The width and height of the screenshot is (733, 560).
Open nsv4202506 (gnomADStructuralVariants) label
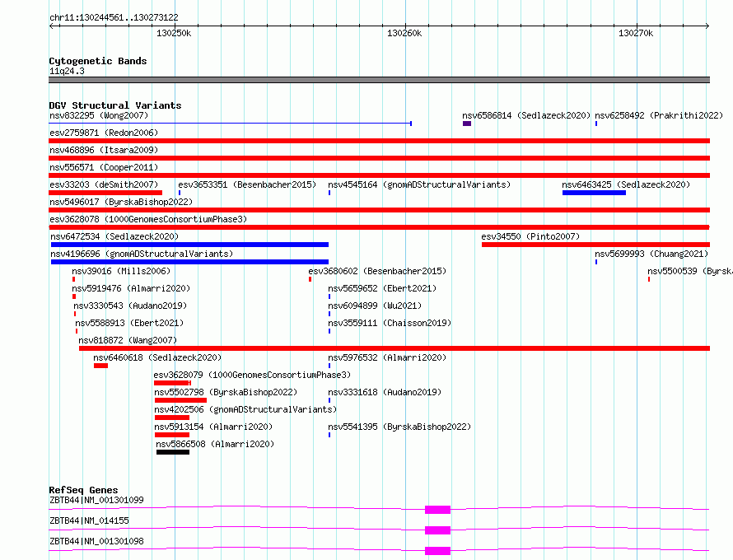[246, 409]
